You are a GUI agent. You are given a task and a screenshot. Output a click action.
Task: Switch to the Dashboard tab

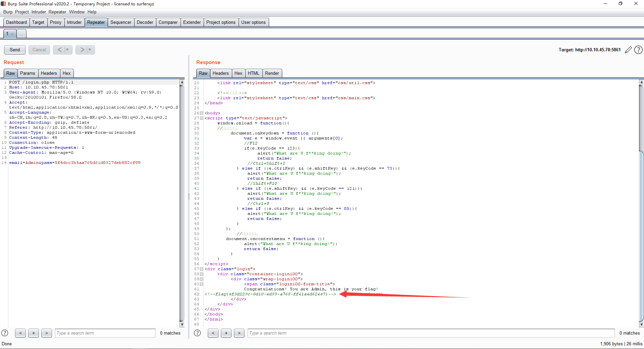point(16,22)
